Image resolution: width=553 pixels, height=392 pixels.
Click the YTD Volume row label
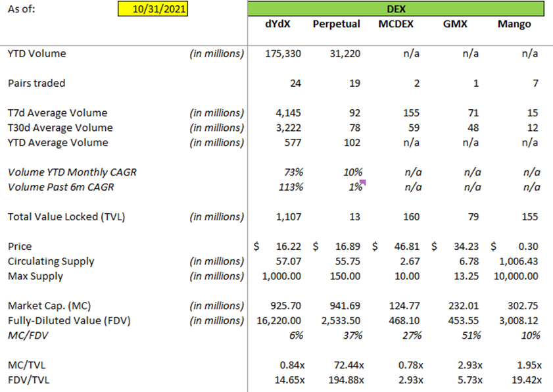(x=37, y=54)
